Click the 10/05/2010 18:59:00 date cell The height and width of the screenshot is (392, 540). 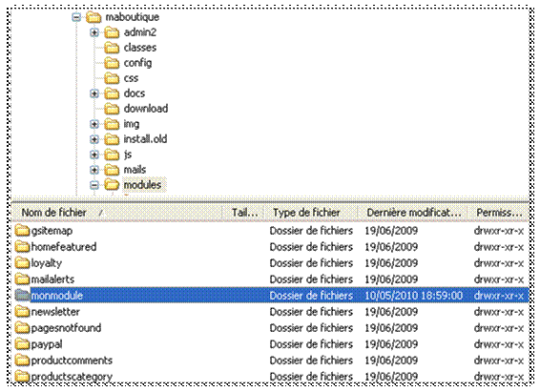coord(414,296)
